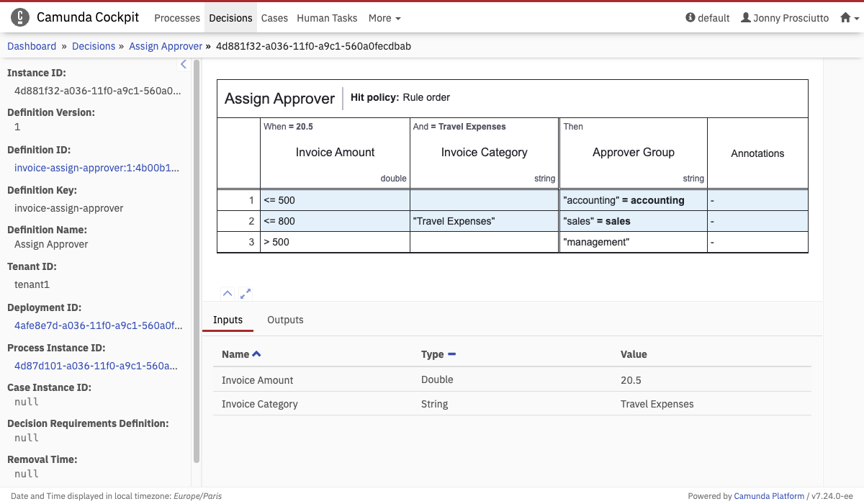
Task: Toggle sorting on the Type column
Action: coord(451,354)
